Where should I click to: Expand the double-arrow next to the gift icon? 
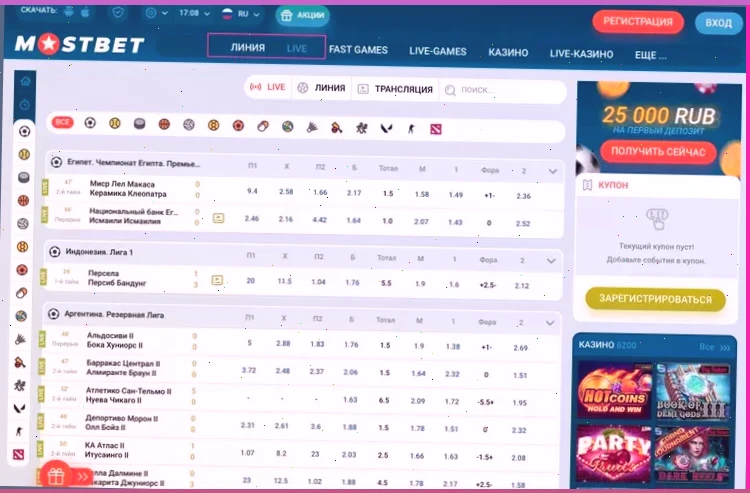[82, 476]
